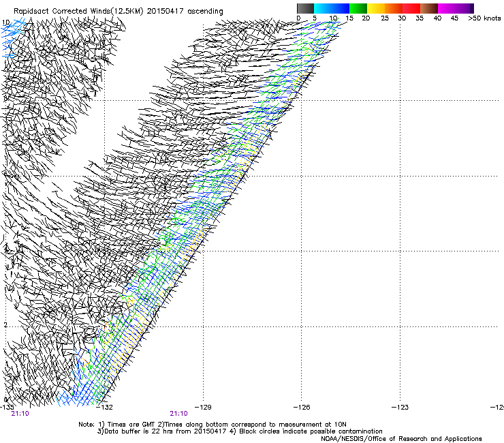
Task: Click the gray 0-5 knots color swatch
Action: (305, 8)
